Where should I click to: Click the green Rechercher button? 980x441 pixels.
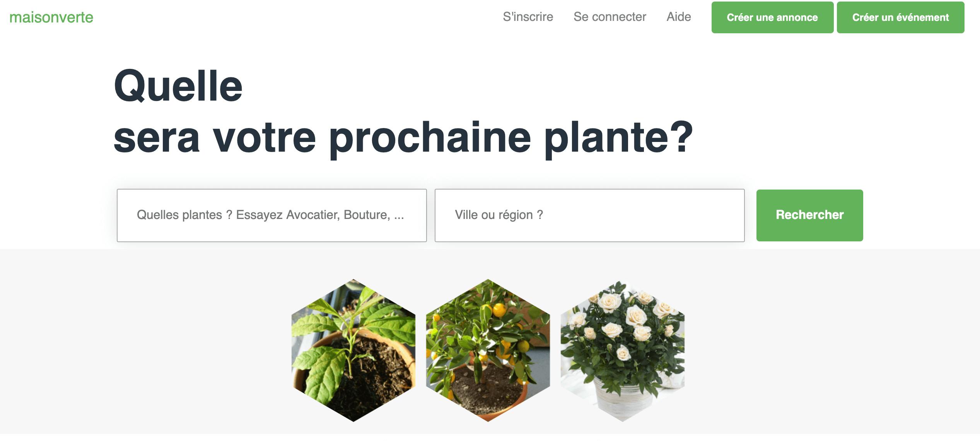click(809, 215)
